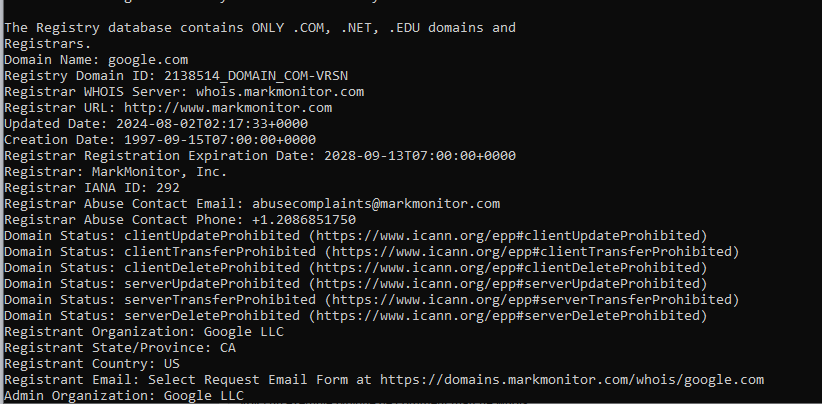
Task: Click the Expiration Date 2028-09-13 value
Action: 419,155
